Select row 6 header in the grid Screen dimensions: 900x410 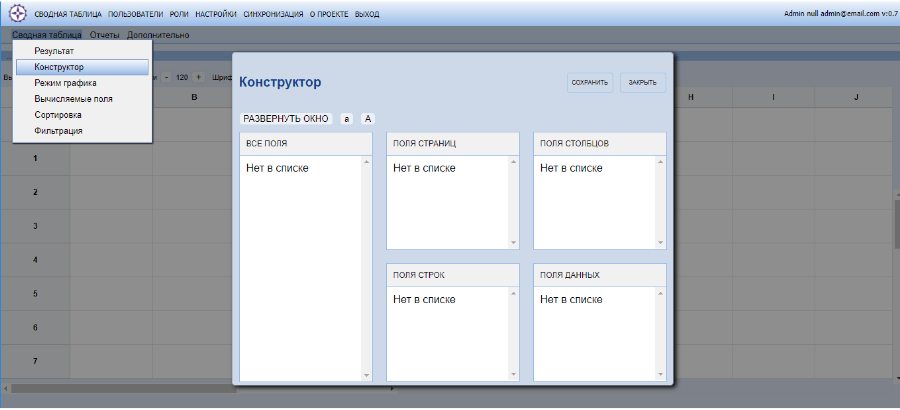pyautogui.click(x=35, y=328)
